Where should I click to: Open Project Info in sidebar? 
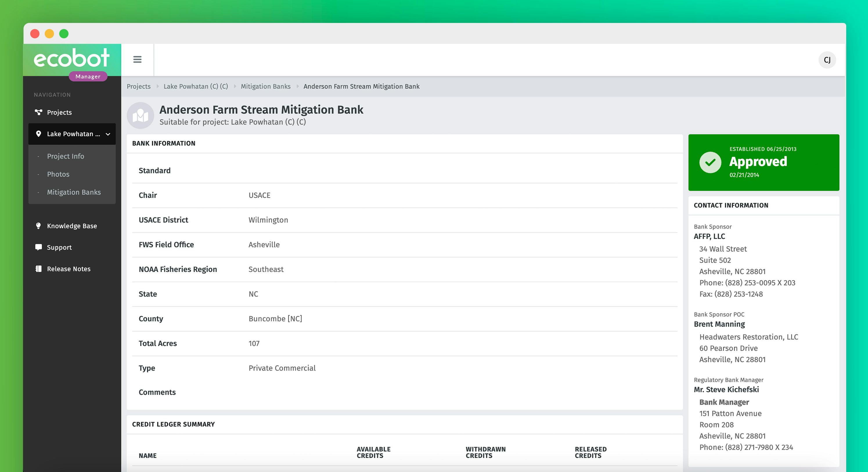65,156
